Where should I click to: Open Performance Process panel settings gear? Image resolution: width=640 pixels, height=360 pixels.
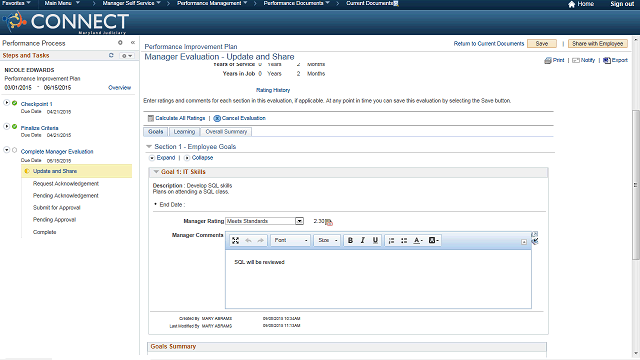pyautogui.click(x=120, y=42)
